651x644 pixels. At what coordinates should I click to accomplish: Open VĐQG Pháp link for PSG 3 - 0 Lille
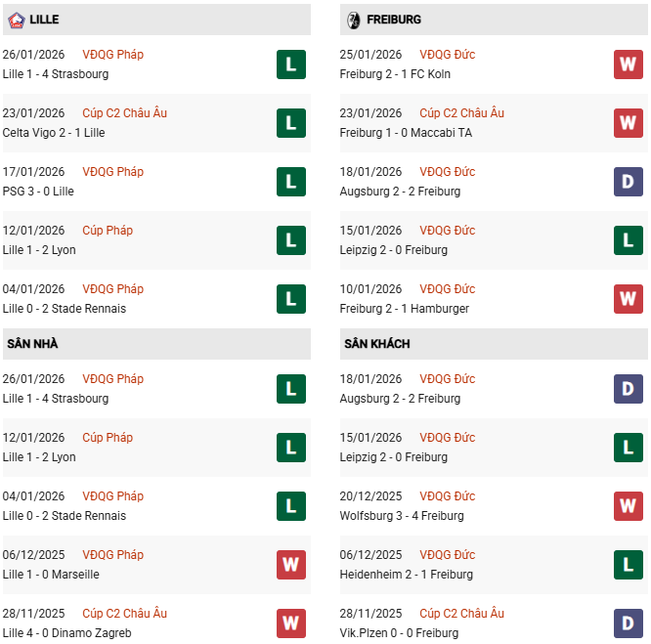point(113,172)
